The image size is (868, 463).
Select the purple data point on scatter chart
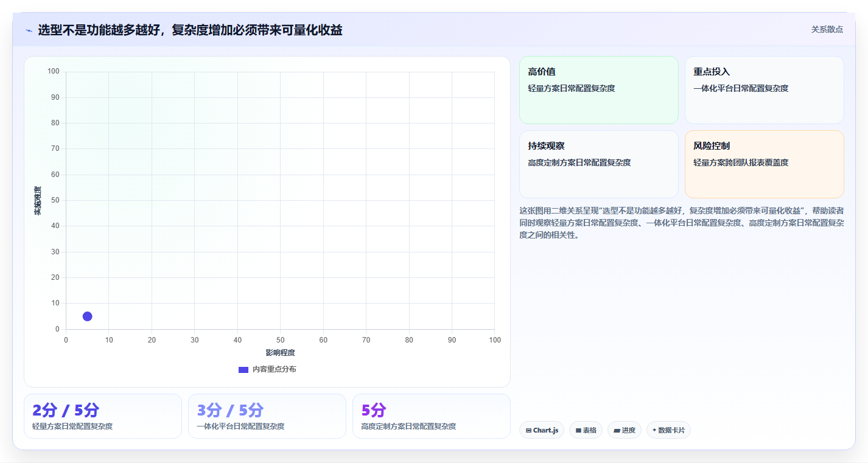[87, 316]
